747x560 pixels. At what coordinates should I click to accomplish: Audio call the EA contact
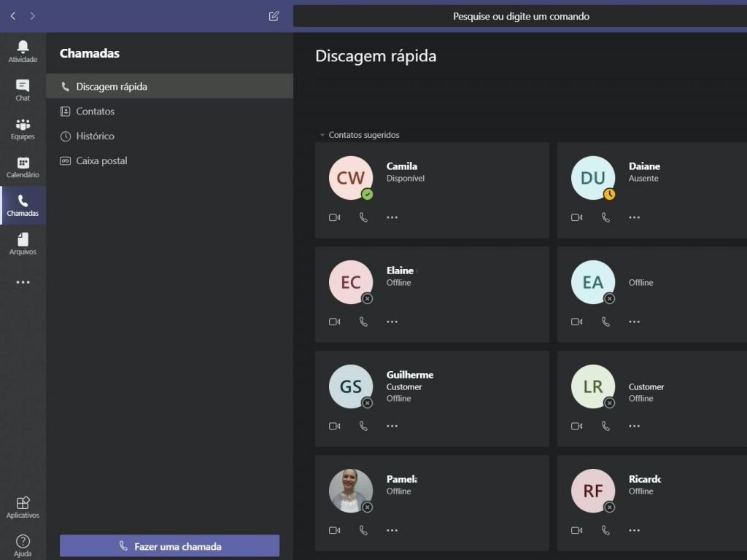605,322
